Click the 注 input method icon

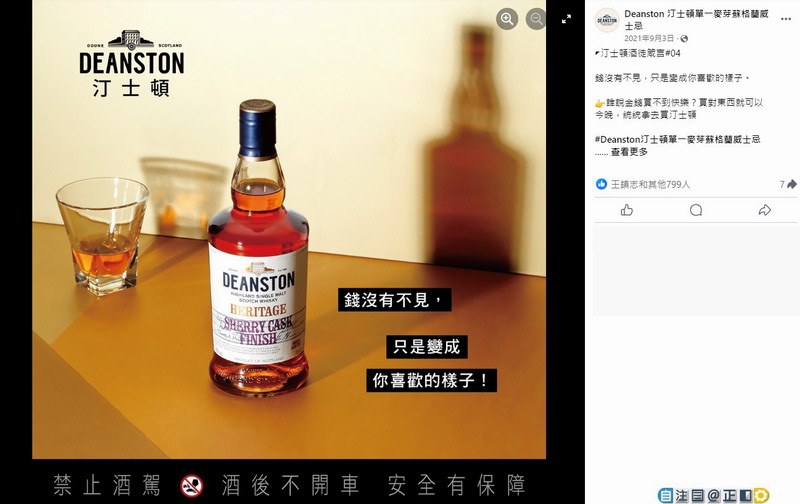coord(682,495)
